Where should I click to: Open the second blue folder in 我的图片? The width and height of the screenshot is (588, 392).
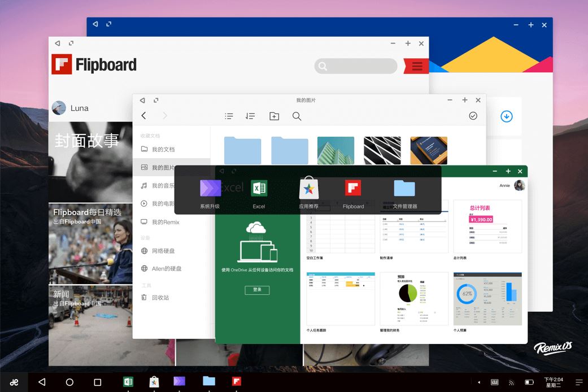click(290, 150)
